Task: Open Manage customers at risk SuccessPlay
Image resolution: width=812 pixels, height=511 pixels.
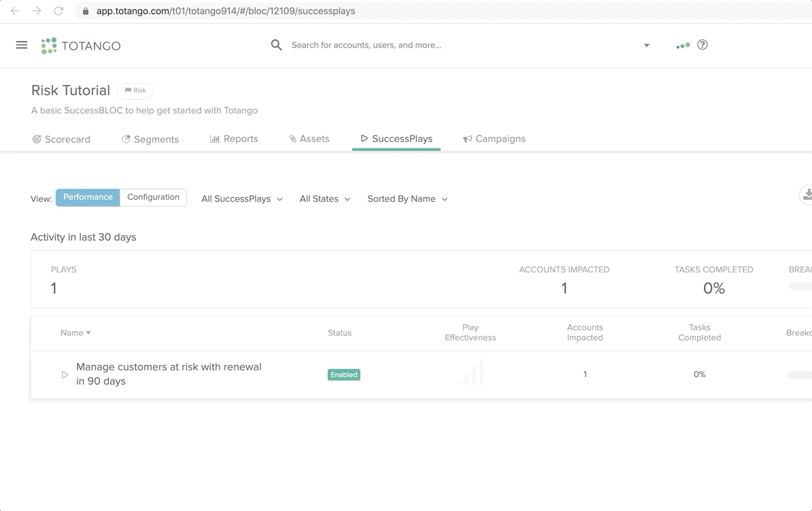Action: 169,374
